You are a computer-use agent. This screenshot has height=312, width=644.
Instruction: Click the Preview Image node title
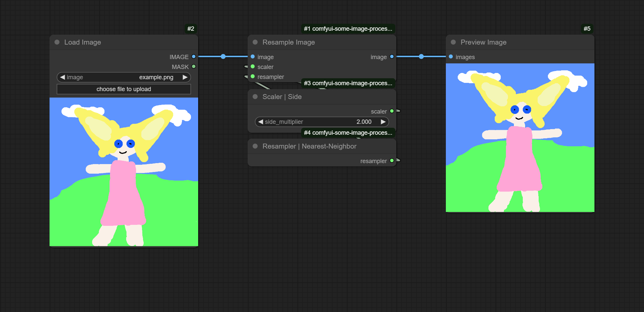coord(483,42)
